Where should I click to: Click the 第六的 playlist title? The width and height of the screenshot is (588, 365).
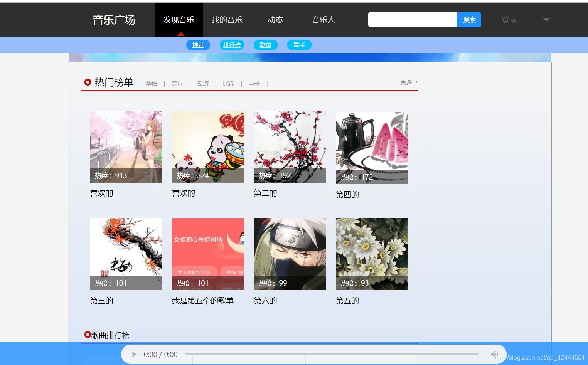point(265,301)
